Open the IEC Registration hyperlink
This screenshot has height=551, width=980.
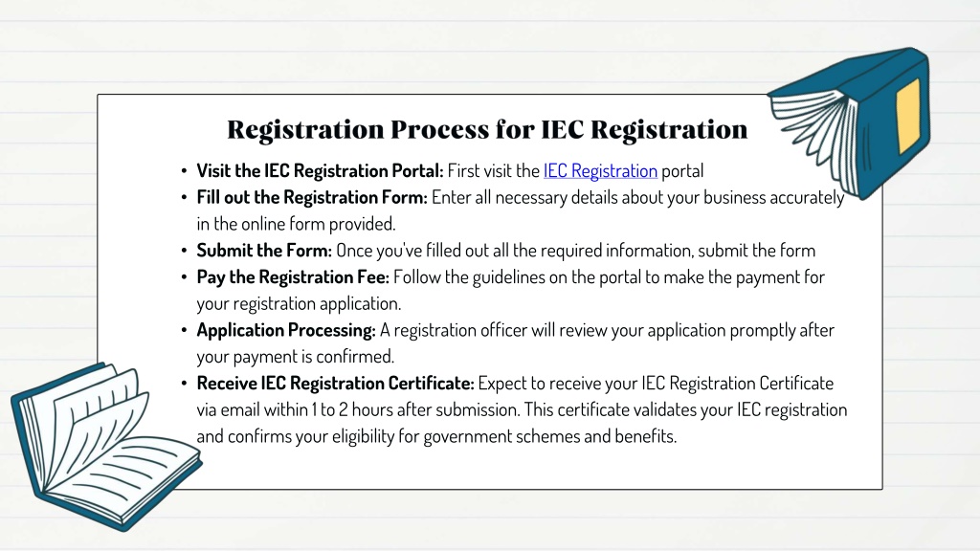pos(600,170)
